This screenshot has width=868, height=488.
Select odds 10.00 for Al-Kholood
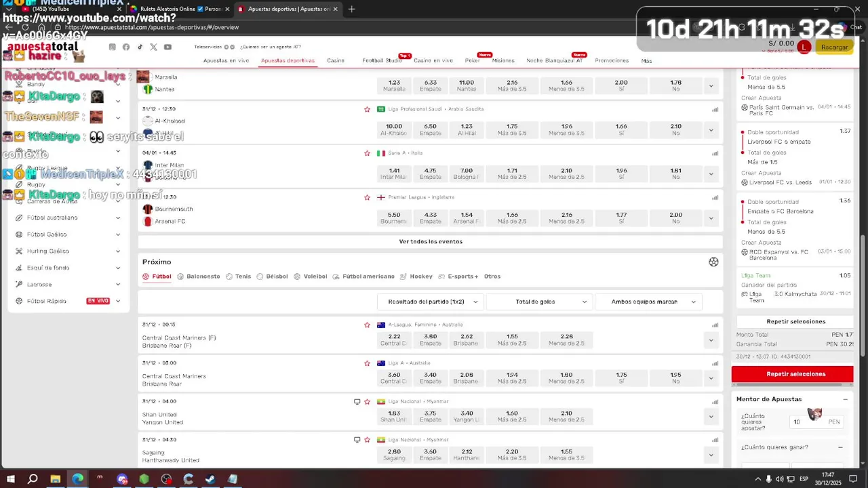point(394,130)
